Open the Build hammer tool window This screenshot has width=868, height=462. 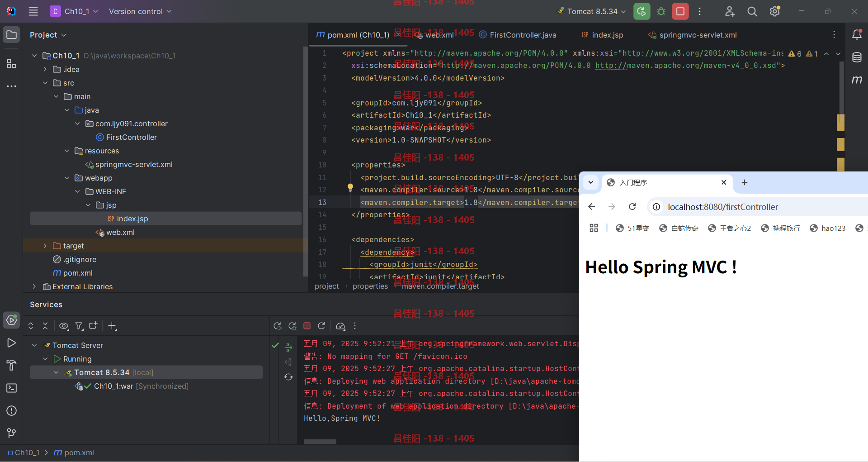[x=12, y=365]
